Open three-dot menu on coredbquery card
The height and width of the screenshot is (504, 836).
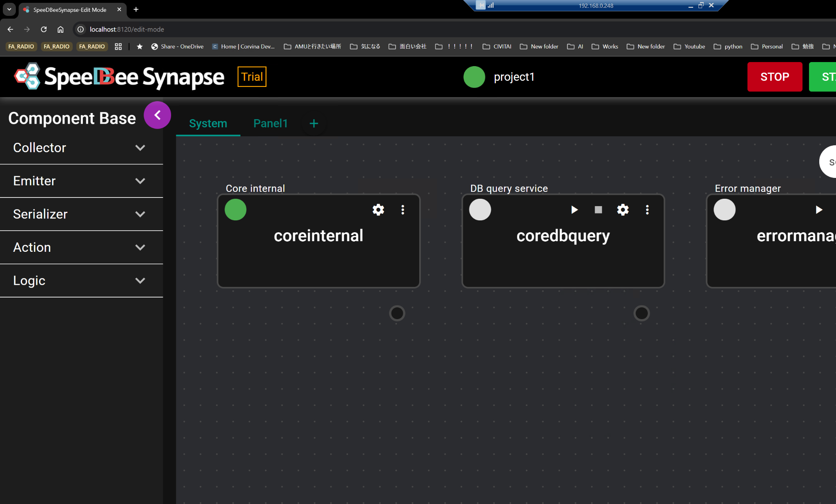647,210
